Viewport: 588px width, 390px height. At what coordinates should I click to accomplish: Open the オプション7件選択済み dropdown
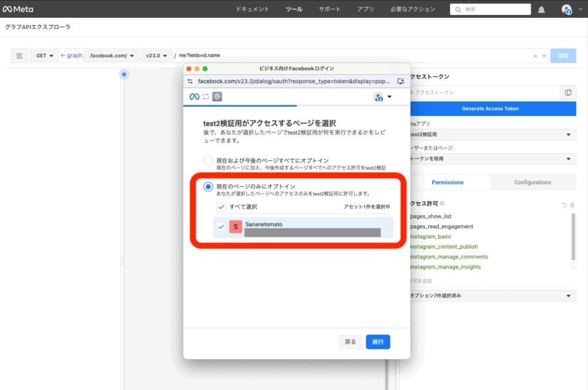tap(493, 295)
